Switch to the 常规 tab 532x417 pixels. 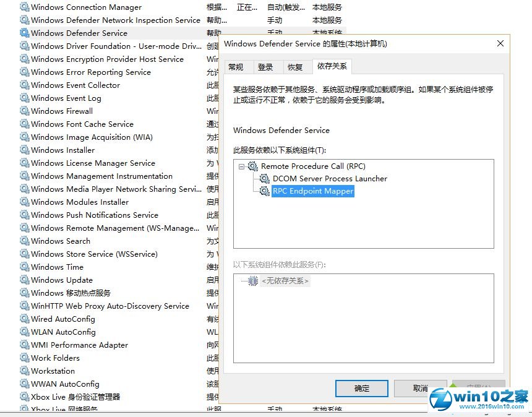click(x=236, y=67)
